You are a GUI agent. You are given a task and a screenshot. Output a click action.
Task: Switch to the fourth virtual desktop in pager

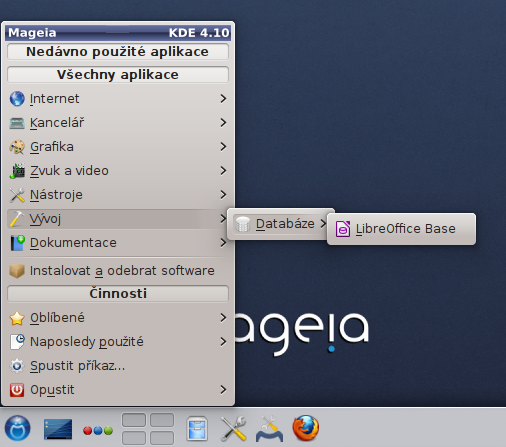[x=162, y=438]
